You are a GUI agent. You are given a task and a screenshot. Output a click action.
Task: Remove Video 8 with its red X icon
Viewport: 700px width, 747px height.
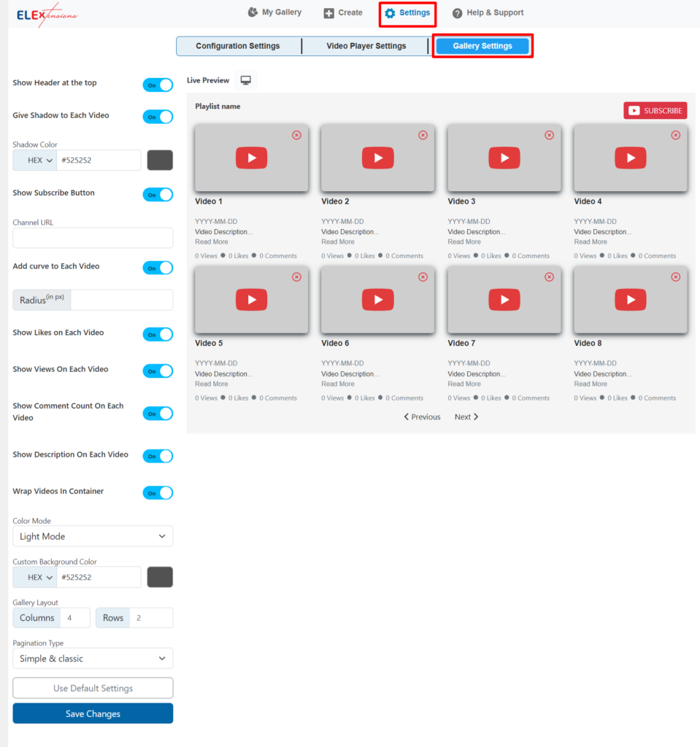tap(676, 277)
